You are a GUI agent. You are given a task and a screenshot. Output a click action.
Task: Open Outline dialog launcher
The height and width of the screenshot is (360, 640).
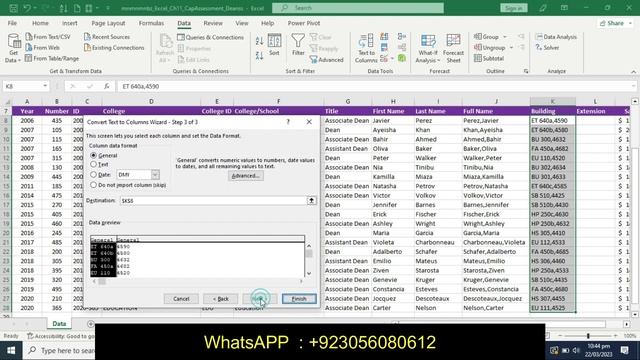(526, 71)
